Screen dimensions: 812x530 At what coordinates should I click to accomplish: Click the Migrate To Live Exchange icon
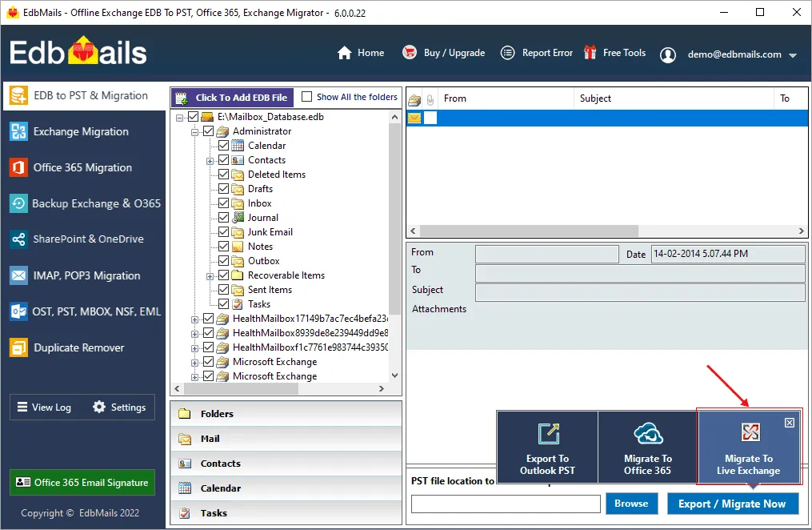750,432
